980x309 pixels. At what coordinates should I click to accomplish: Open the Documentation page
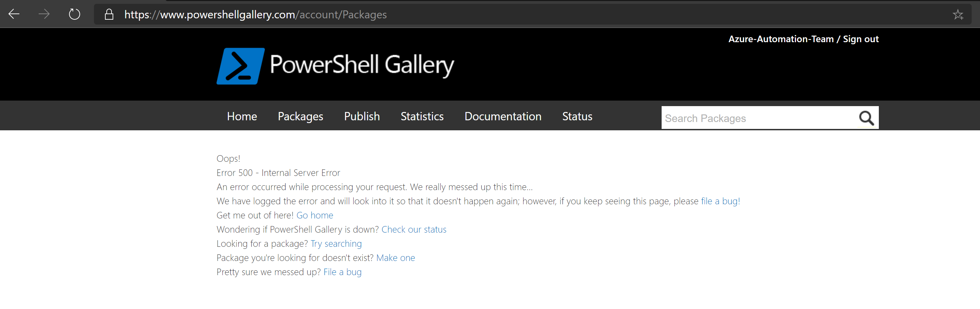pyautogui.click(x=503, y=116)
